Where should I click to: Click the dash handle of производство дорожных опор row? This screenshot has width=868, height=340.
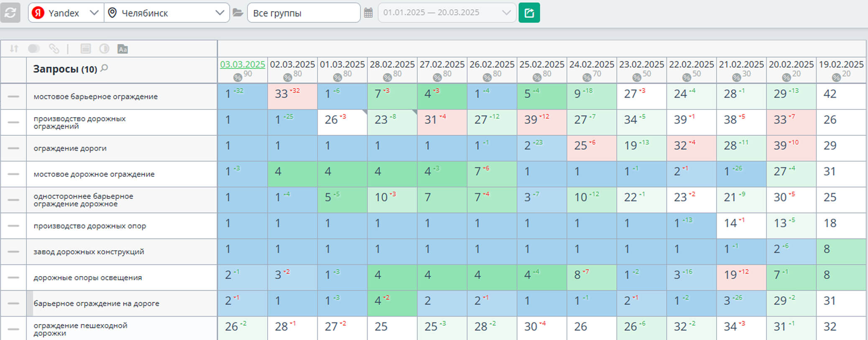coord(13,226)
